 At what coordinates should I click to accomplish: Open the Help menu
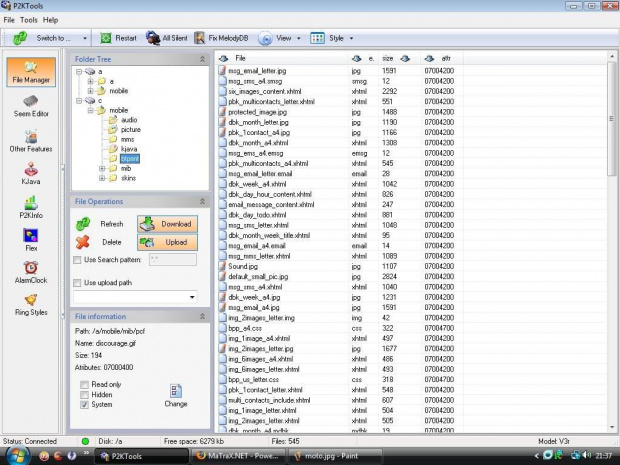coord(50,19)
